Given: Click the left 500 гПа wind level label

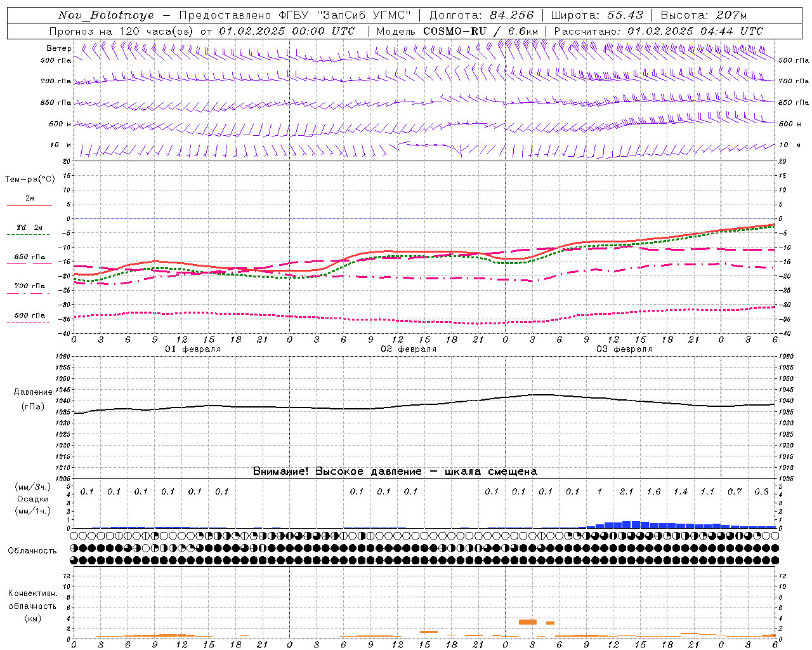Looking at the screenshot, I should pos(56,61).
